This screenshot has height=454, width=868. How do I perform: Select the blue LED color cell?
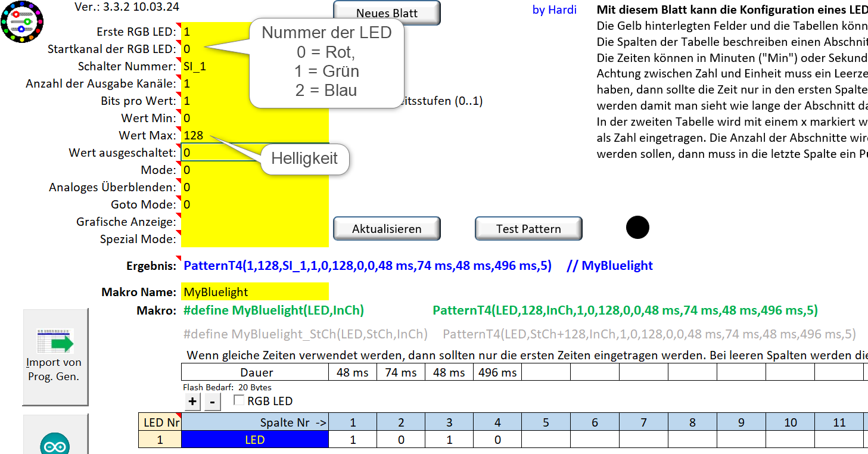(255, 440)
